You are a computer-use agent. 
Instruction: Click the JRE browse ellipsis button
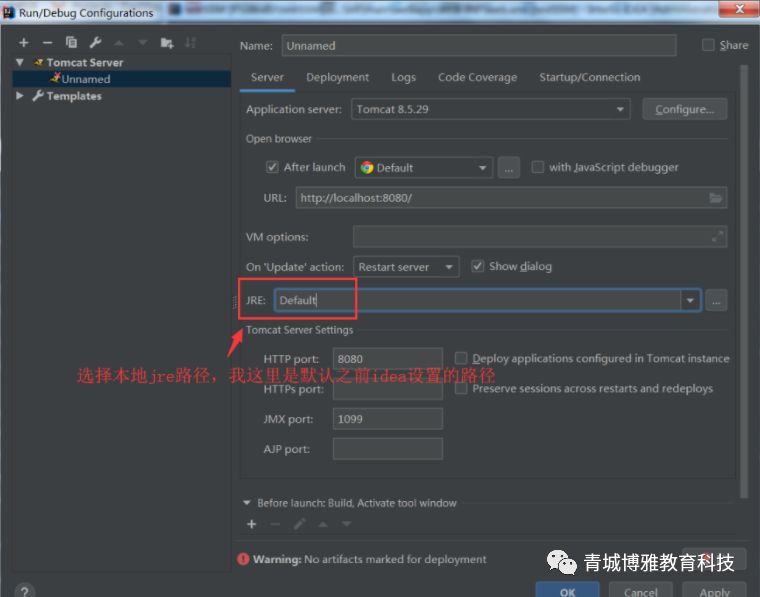pos(716,300)
